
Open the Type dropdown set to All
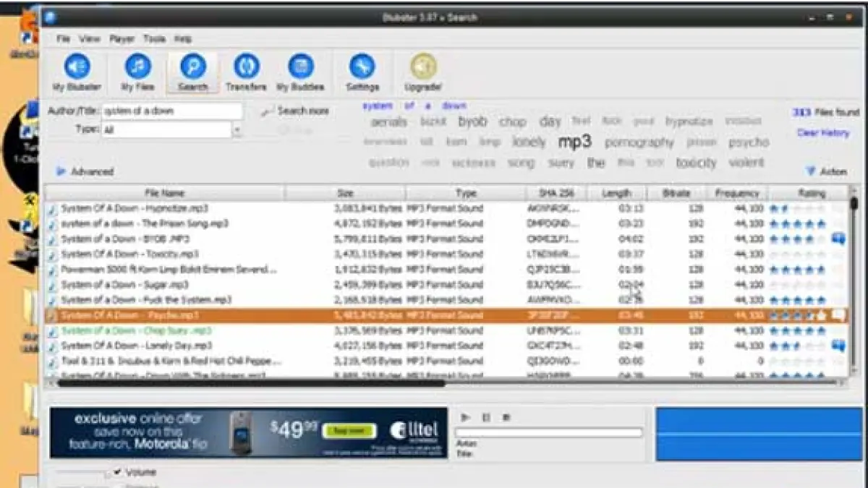[x=237, y=130]
